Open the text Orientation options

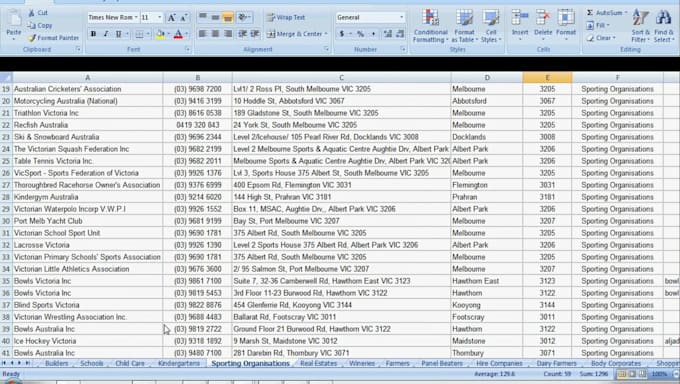coord(244,17)
